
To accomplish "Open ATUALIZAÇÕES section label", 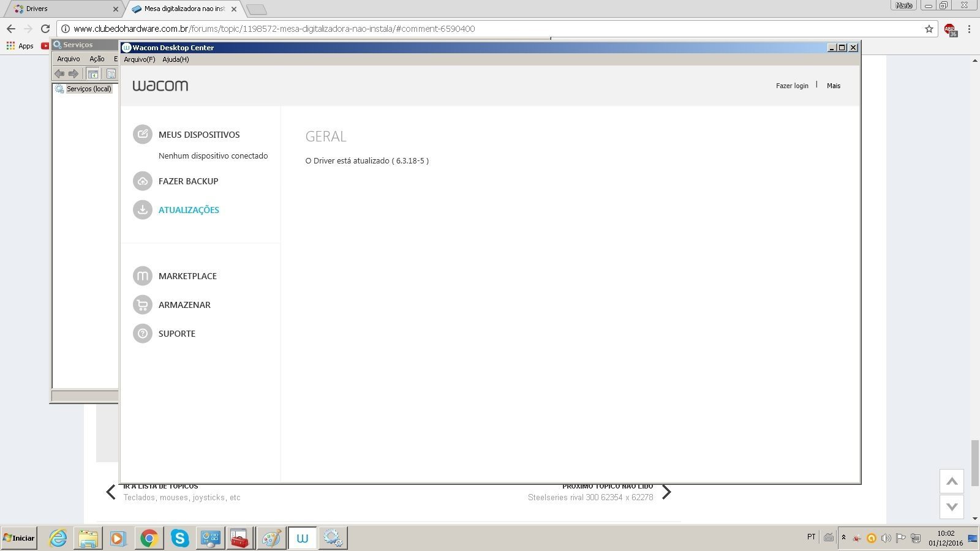I will [x=189, y=210].
